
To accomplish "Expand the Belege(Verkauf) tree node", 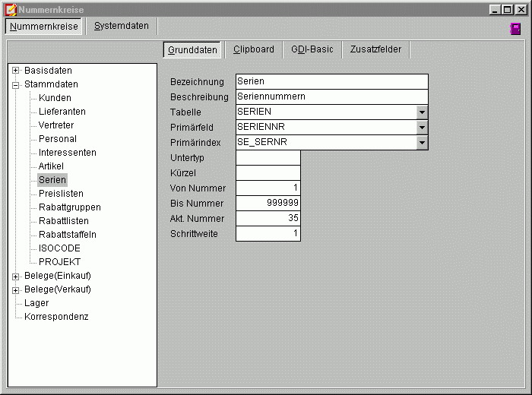I will click(15, 289).
